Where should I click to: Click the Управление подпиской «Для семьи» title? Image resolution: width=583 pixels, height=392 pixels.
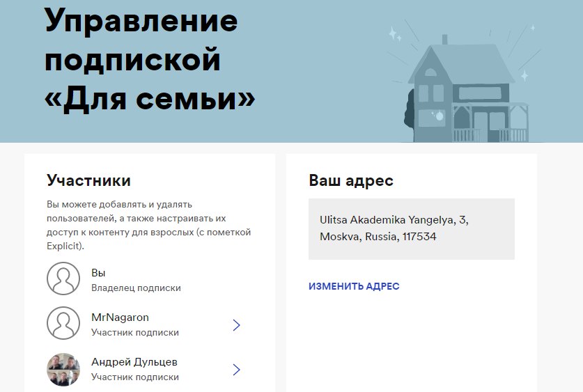click(150, 59)
